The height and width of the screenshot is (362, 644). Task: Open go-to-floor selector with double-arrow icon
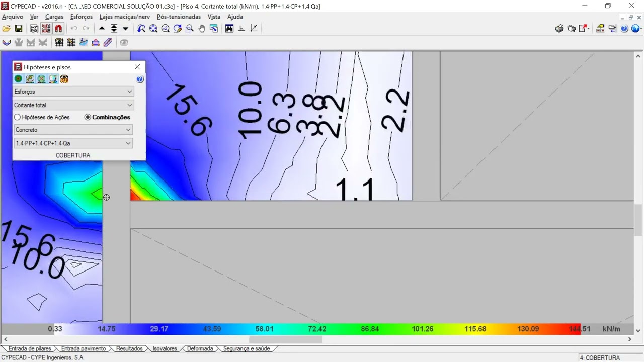(x=114, y=29)
